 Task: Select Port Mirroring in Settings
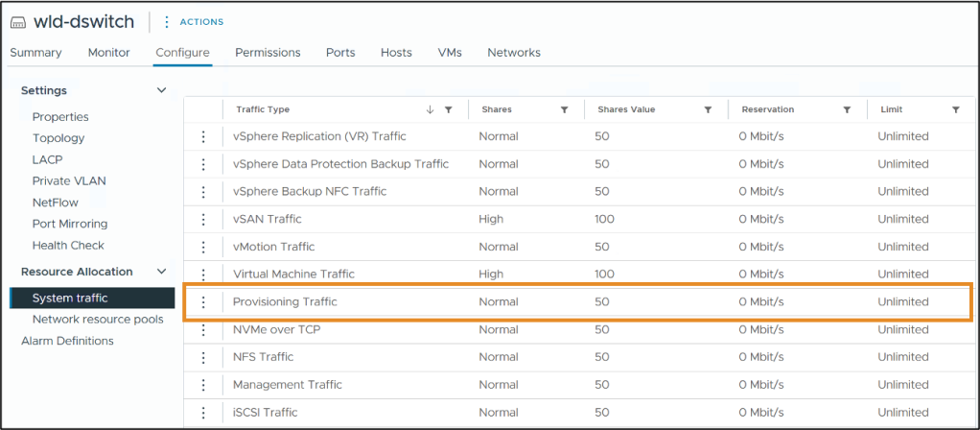[x=69, y=224]
